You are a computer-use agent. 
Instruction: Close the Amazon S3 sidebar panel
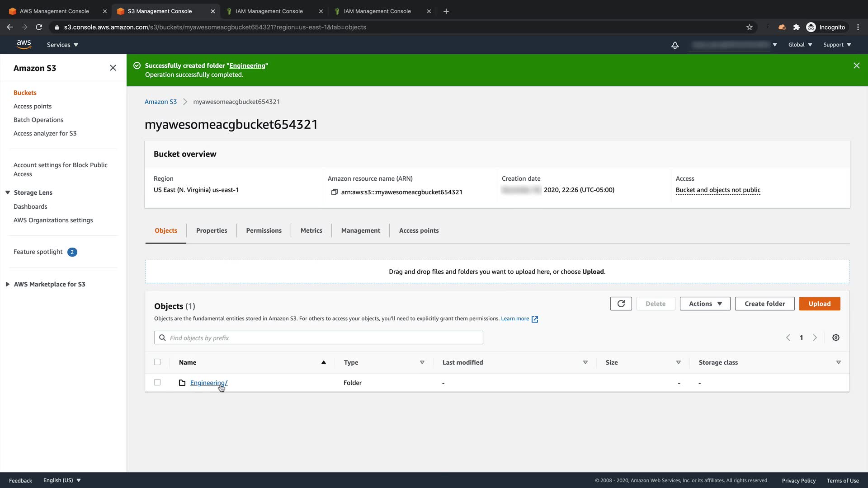click(x=113, y=68)
